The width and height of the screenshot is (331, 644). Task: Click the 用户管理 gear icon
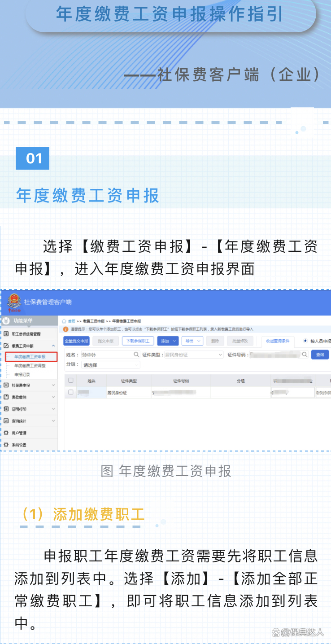click(6, 433)
